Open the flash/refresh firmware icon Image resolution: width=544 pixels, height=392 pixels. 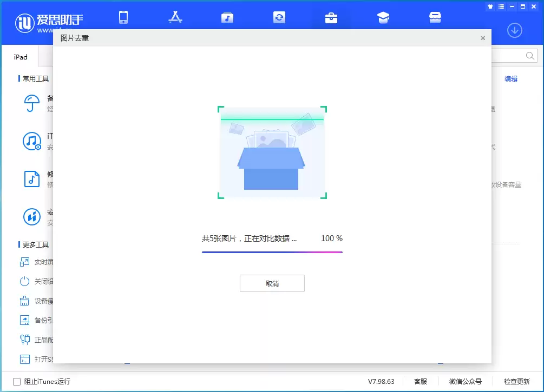[279, 17]
